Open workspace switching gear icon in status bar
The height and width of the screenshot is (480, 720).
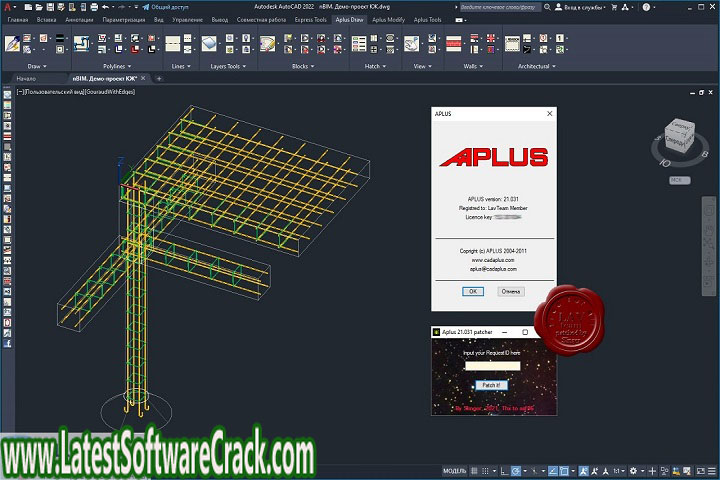pyautogui.click(x=633, y=471)
